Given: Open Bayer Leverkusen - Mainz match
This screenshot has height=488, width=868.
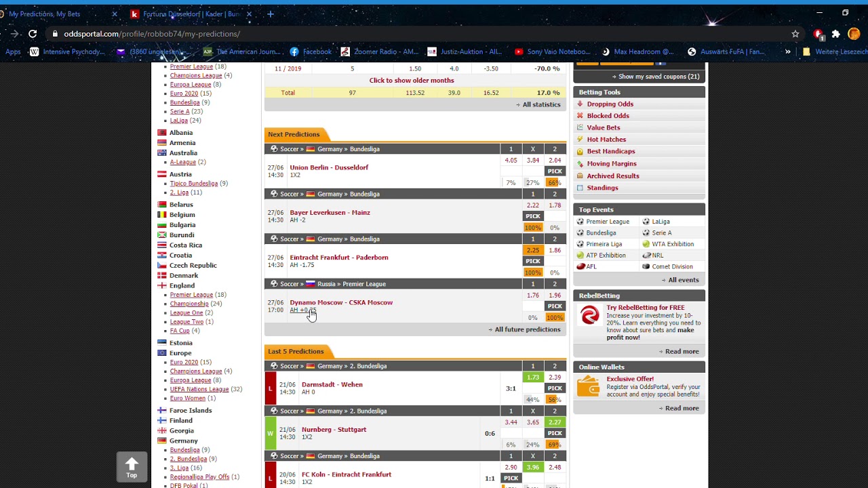Looking at the screenshot, I should [330, 212].
